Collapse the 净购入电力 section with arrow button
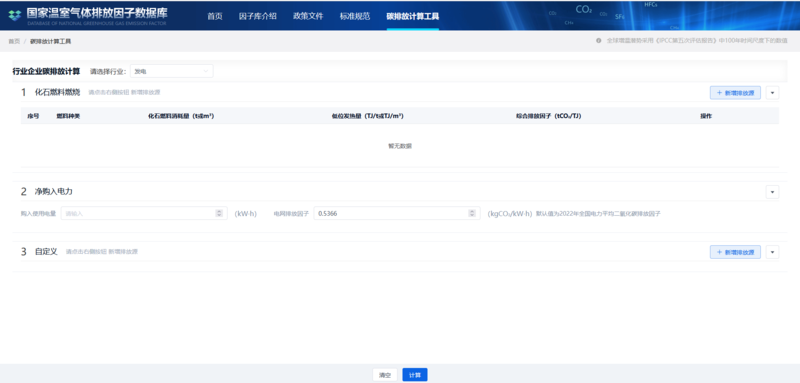The image size is (800, 383). pyautogui.click(x=772, y=192)
